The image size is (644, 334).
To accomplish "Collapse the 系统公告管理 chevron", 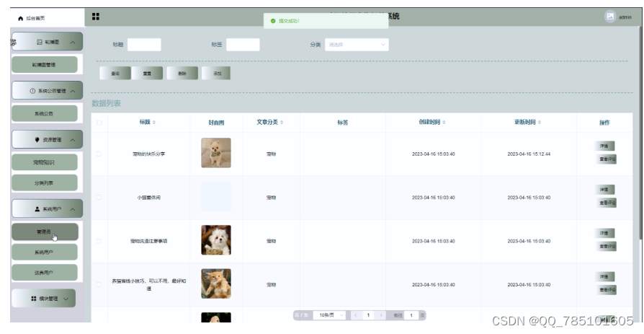I will [x=73, y=91].
